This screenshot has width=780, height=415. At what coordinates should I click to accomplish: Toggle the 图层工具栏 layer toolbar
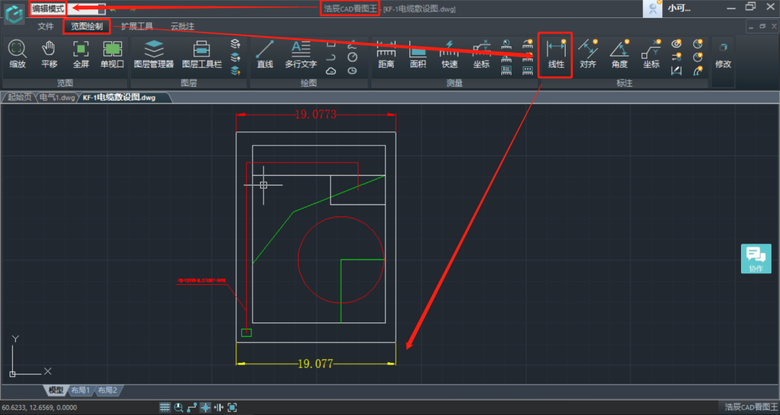coord(201,53)
